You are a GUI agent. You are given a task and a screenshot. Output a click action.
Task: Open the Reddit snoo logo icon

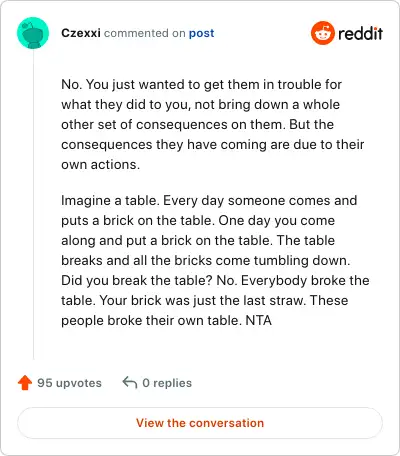pyautogui.click(x=322, y=33)
